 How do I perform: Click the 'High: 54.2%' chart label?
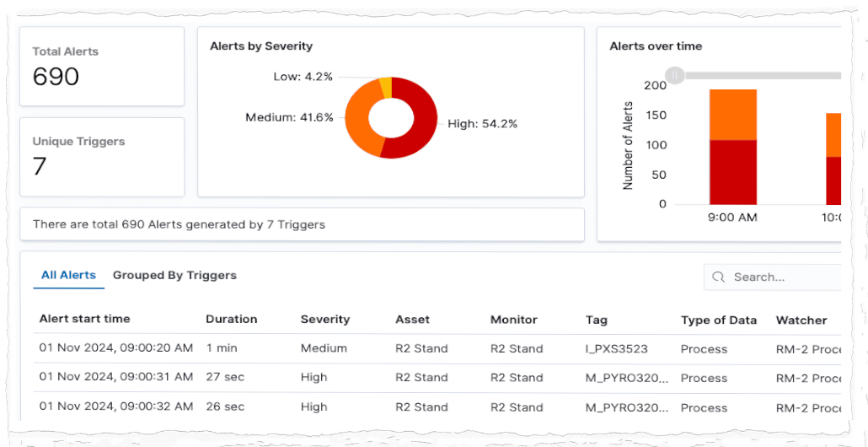point(481,124)
